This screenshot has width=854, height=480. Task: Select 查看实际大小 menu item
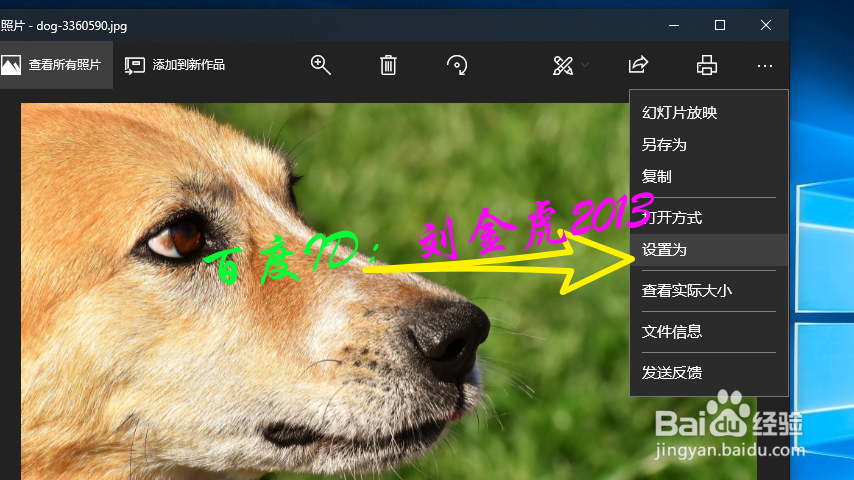[709, 291]
